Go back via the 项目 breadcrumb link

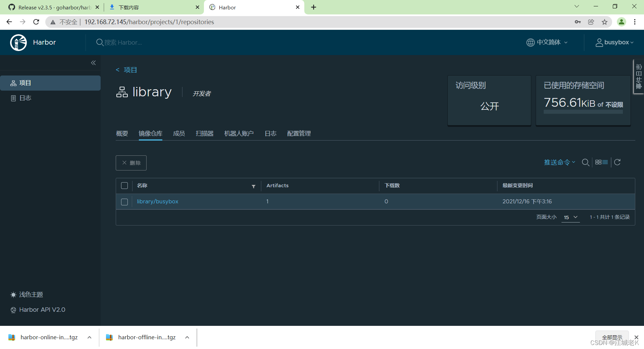coord(130,70)
